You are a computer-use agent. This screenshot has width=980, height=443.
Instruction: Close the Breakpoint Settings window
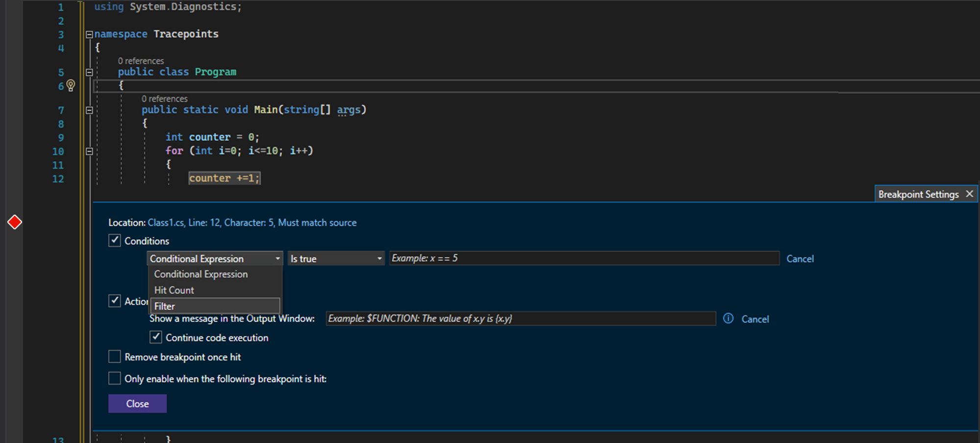click(970, 194)
